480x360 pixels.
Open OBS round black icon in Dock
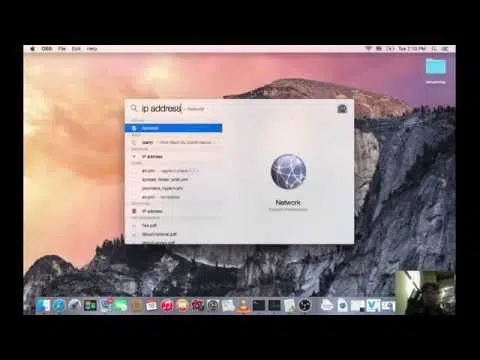tap(305, 305)
